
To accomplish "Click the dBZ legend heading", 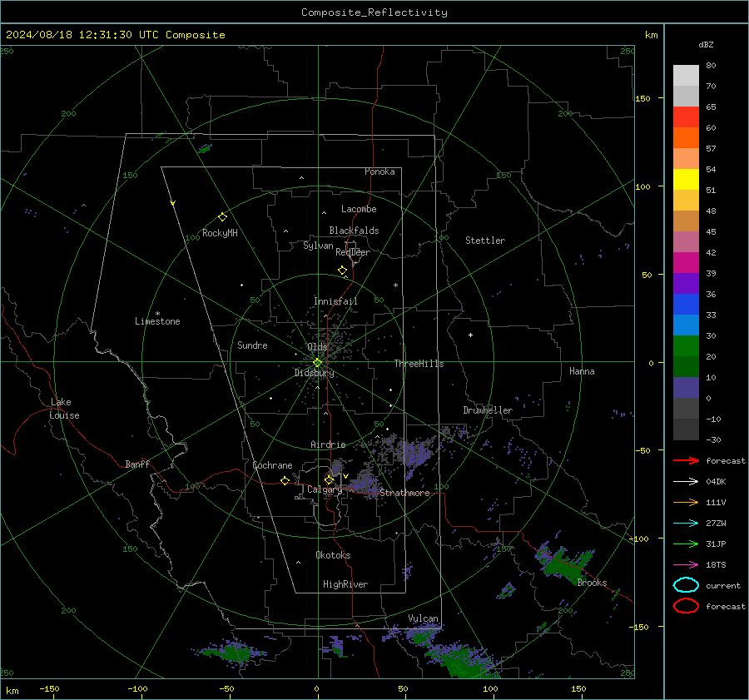I will click(706, 44).
